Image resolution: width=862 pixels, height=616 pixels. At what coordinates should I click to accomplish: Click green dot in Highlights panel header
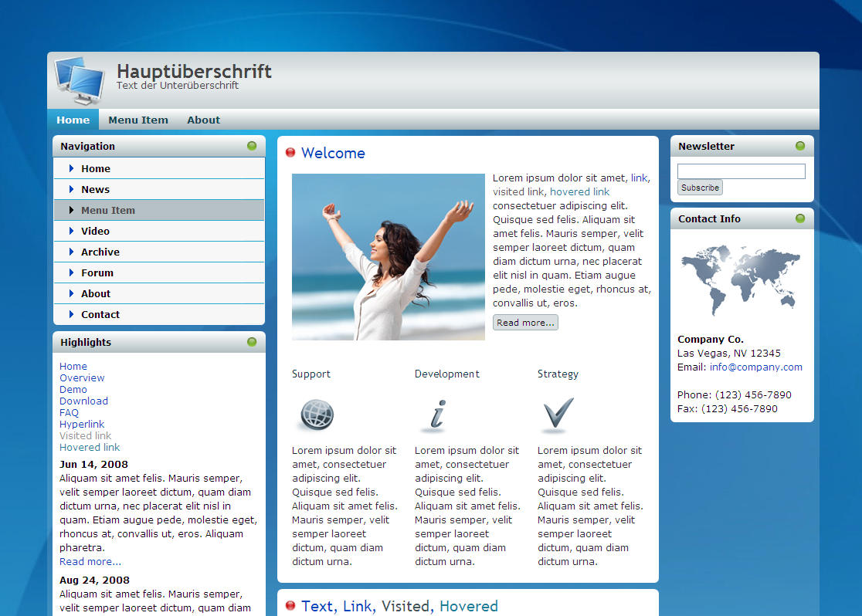(252, 342)
